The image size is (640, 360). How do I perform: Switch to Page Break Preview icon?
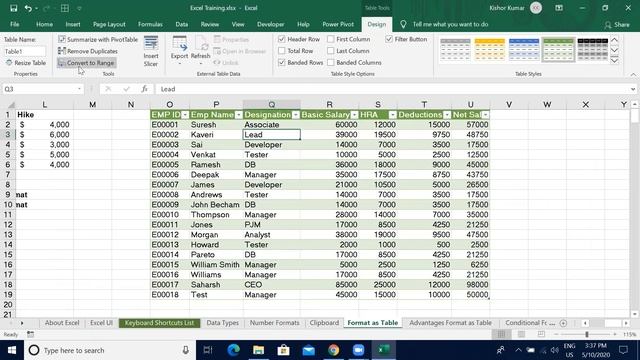click(541, 334)
